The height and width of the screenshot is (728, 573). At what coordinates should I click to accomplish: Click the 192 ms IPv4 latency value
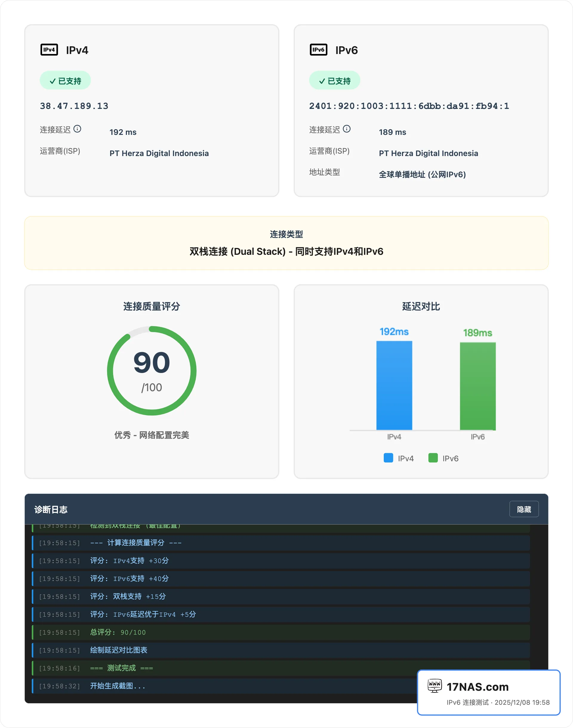click(x=123, y=132)
